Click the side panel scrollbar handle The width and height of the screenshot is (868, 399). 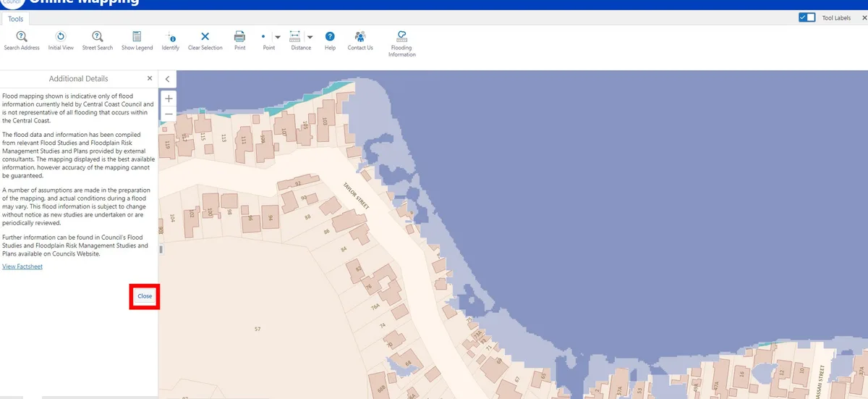[x=161, y=249]
